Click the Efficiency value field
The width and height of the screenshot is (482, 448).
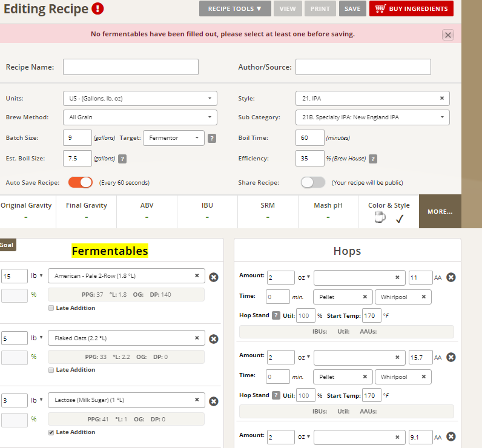click(310, 159)
